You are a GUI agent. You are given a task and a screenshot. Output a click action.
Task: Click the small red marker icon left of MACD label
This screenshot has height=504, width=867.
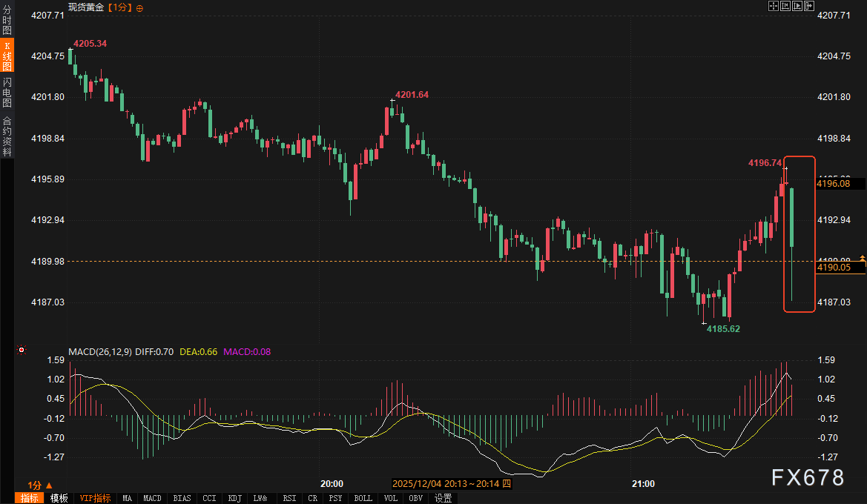(x=22, y=350)
